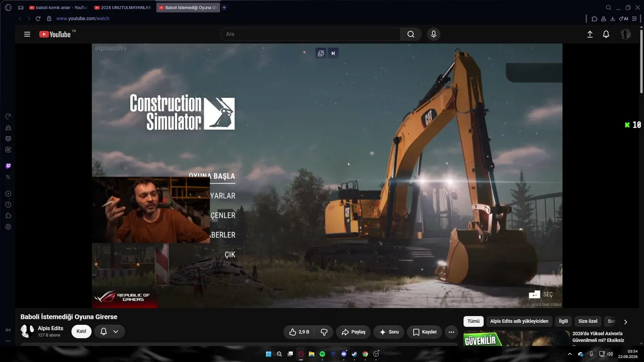Screen dimensions: 644x362
Task: Open the 'GÜVENİLİR' recommended video thumbnail
Action: [x=516, y=338]
